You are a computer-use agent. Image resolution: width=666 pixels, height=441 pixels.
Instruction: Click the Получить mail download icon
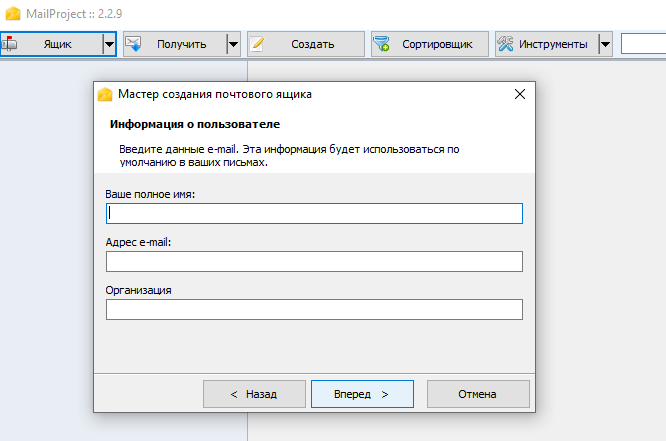(133, 44)
